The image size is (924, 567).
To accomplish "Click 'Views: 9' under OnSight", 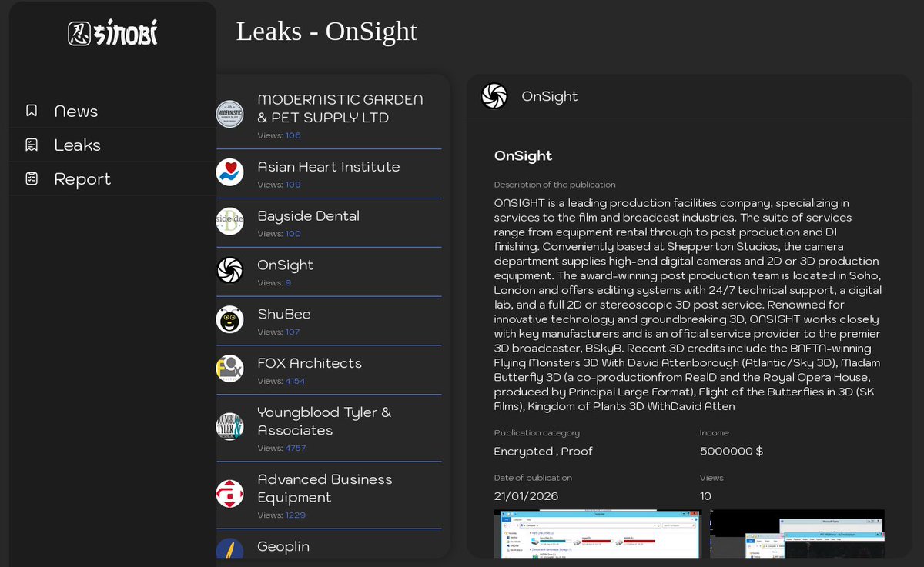I will coord(274,283).
